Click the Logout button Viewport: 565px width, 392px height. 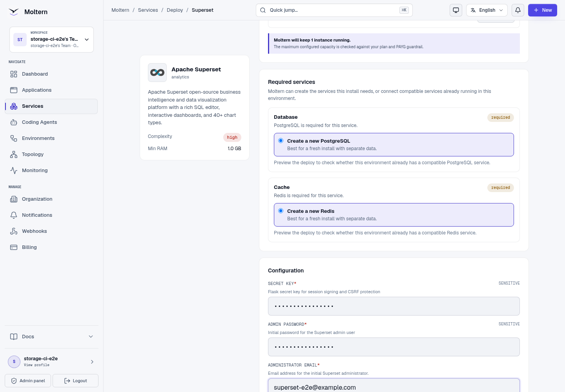coord(75,381)
